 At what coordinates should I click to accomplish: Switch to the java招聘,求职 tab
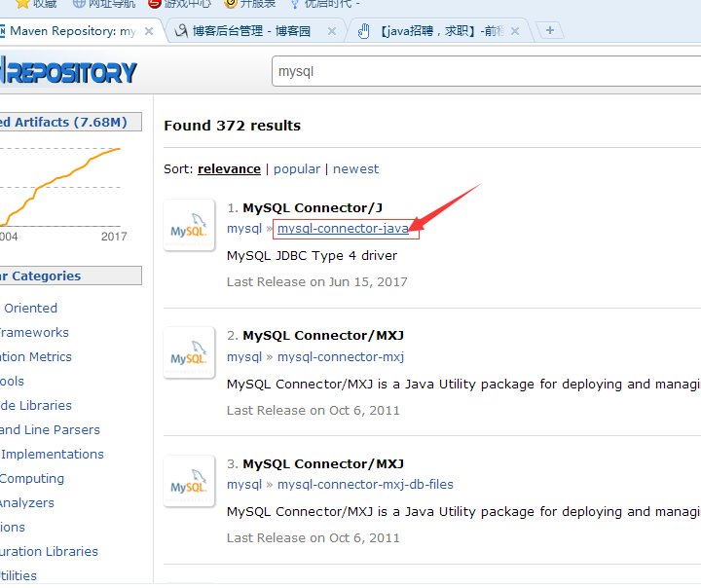pyautogui.click(x=442, y=31)
